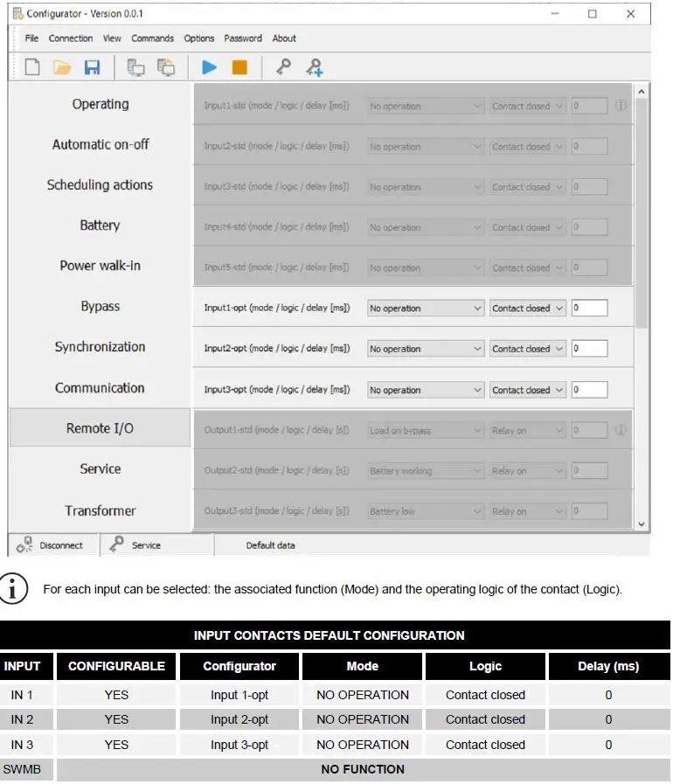The image size is (673, 784).
Task: Open Input1-std mode dropdown
Action: 426,106
